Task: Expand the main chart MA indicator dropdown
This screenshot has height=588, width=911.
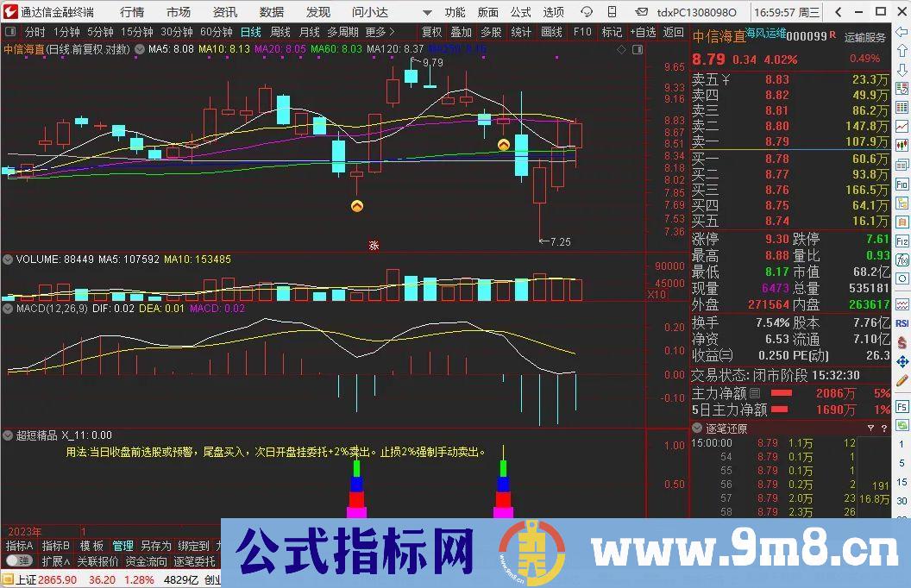Action: tap(140, 49)
